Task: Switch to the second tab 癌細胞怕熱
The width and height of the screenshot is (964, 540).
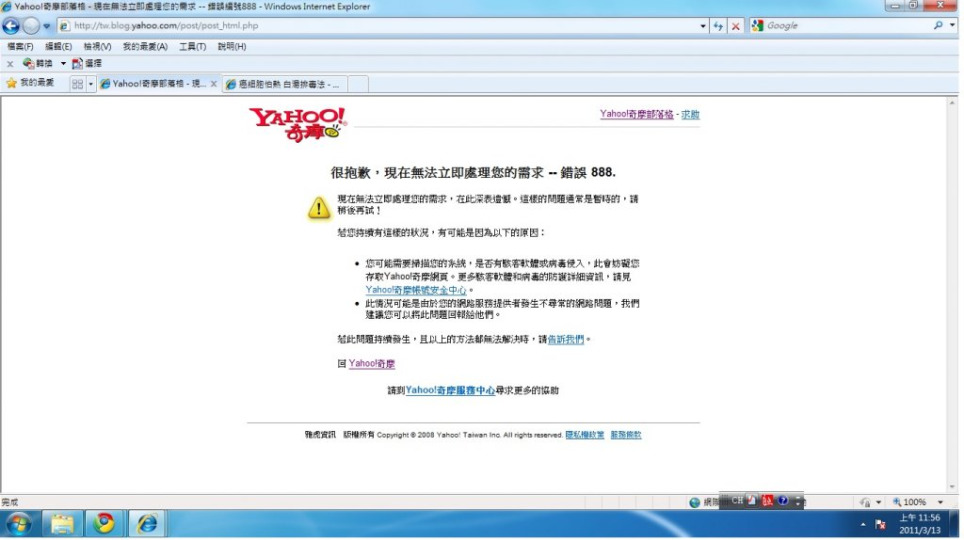Action: [x=287, y=84]
